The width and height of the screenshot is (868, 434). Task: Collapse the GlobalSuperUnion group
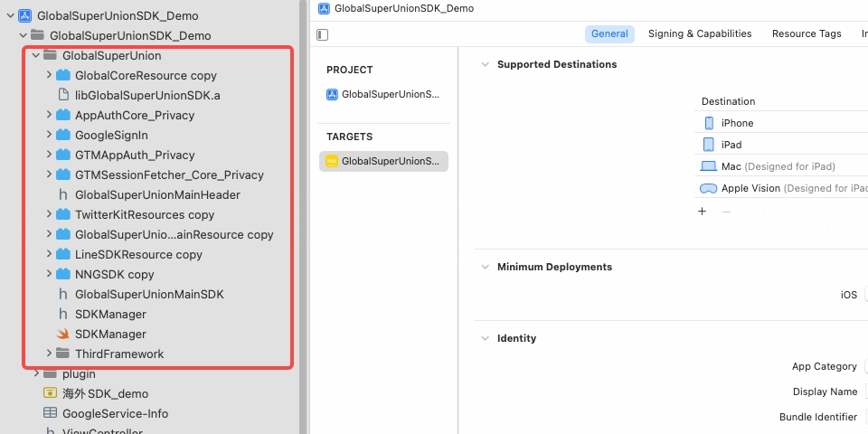click(36, 55)
